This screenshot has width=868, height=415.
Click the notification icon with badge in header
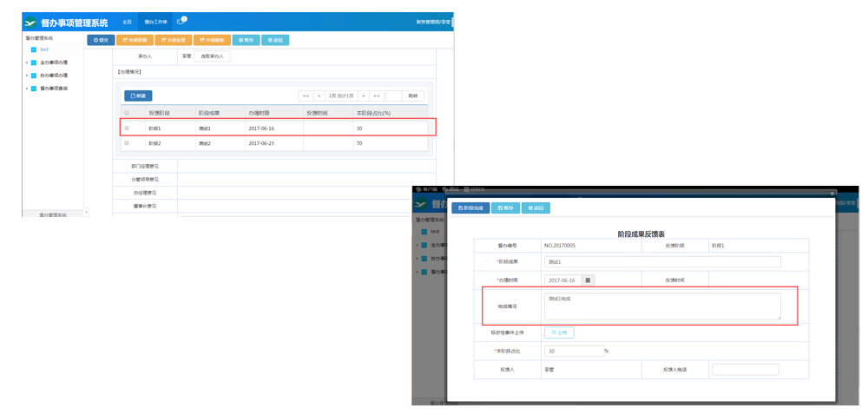(181, 21)
